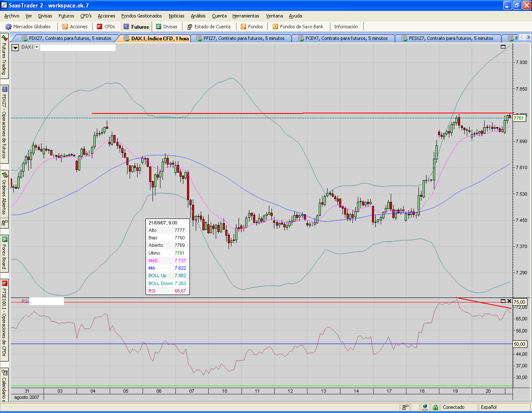Image resolution: width=532 pixels, height=413 pixels.
Task: Maximize the RSI sub-panel
Action: point(503,301)
